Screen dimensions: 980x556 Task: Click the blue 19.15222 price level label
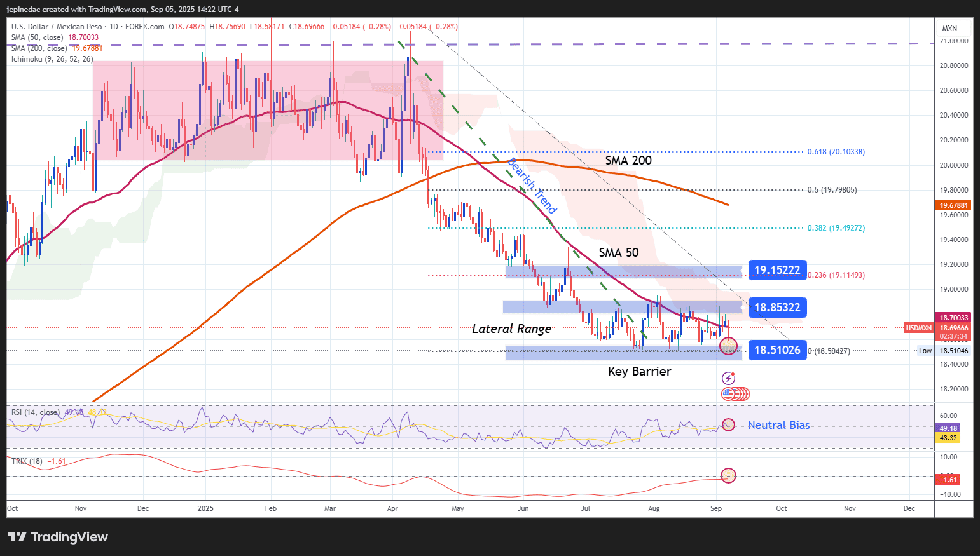point(777,270)
